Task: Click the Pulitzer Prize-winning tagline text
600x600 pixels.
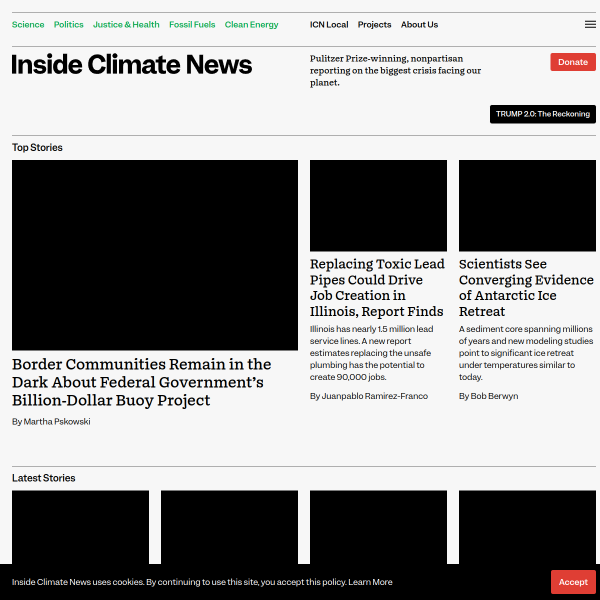Action: coord(395,70)
